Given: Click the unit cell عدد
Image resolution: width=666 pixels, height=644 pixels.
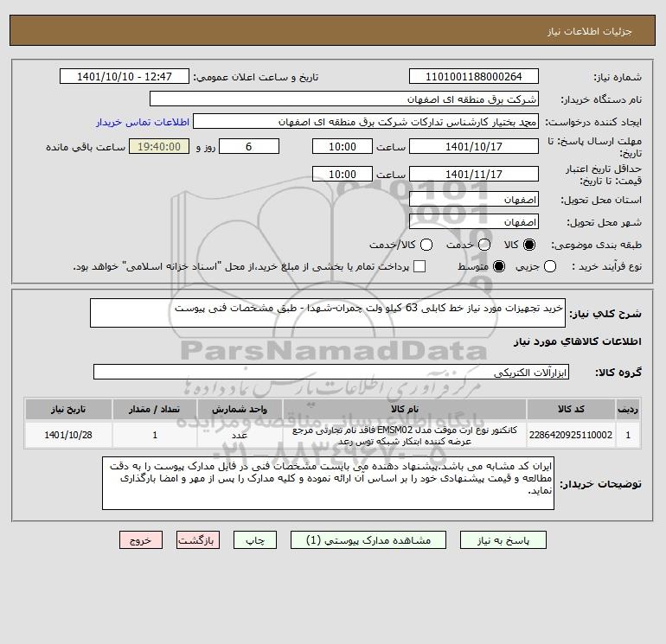Looking at the screenshot, I should click(x=240, y=435).
